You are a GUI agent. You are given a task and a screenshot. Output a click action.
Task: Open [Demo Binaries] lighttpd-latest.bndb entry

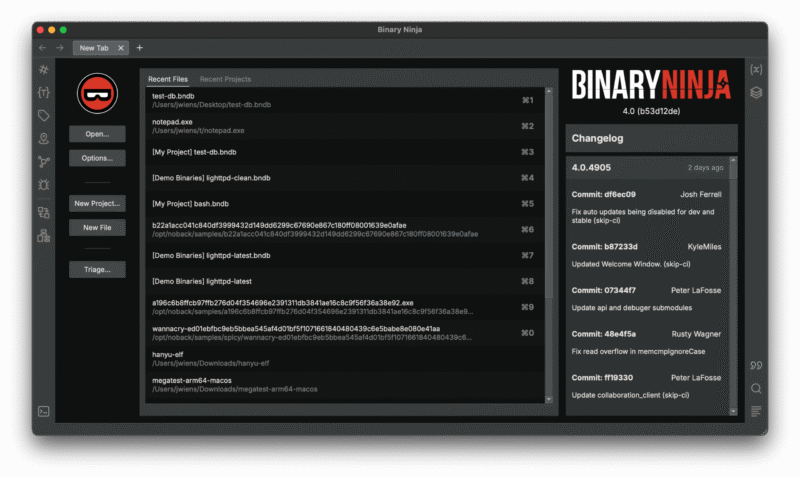tap(344, 256)
